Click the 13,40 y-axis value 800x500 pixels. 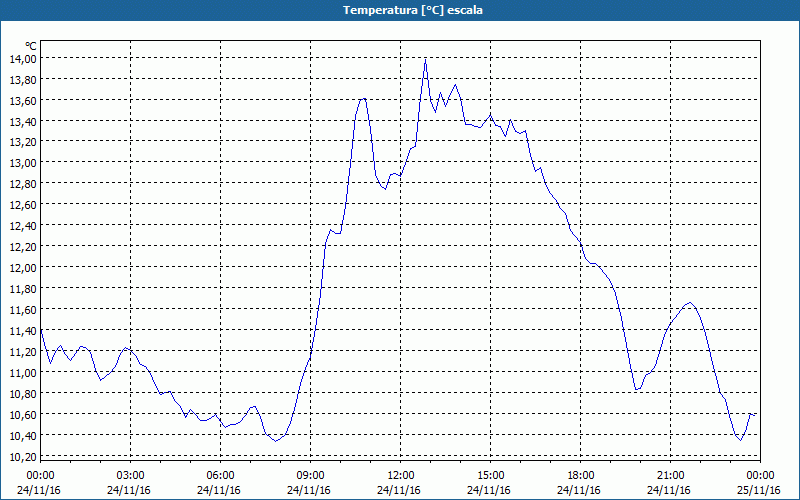[23, 121]
